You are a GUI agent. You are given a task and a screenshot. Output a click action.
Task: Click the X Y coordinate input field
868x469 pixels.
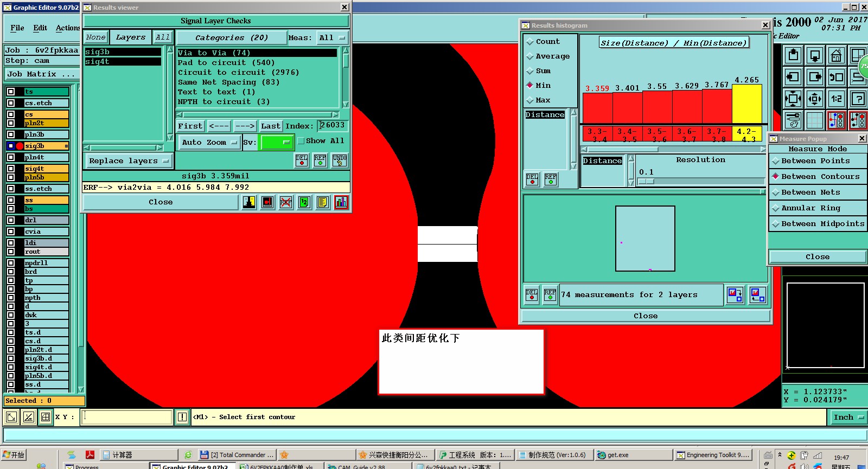click(x=126, y=417)
